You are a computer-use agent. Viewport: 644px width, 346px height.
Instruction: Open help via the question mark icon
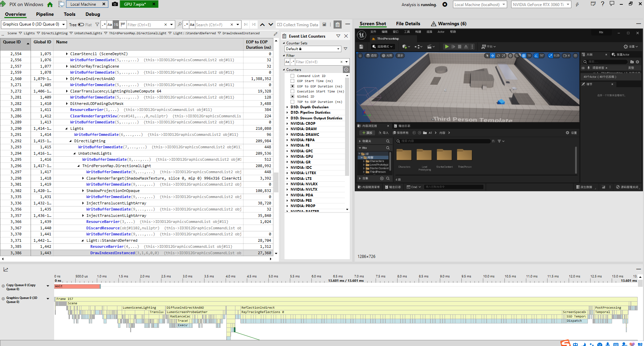(602, 4)
